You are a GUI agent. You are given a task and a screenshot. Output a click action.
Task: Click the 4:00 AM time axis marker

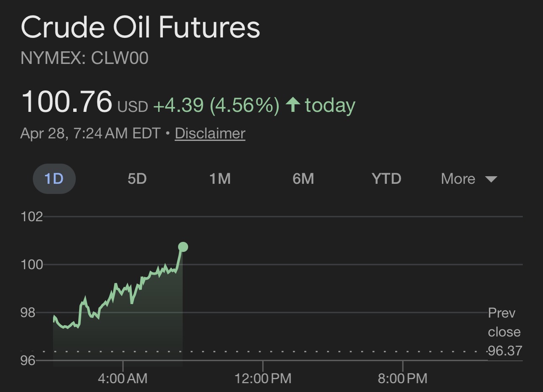coord(122,378)
